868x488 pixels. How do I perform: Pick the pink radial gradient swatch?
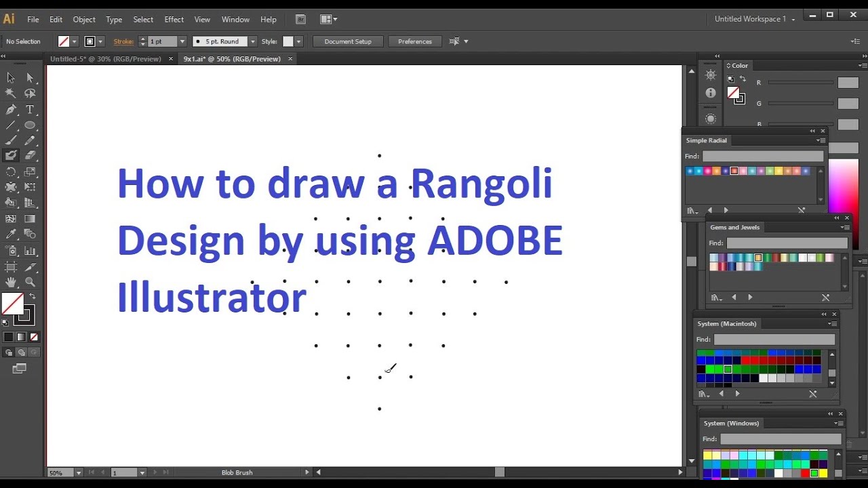[x=707, y=171]
